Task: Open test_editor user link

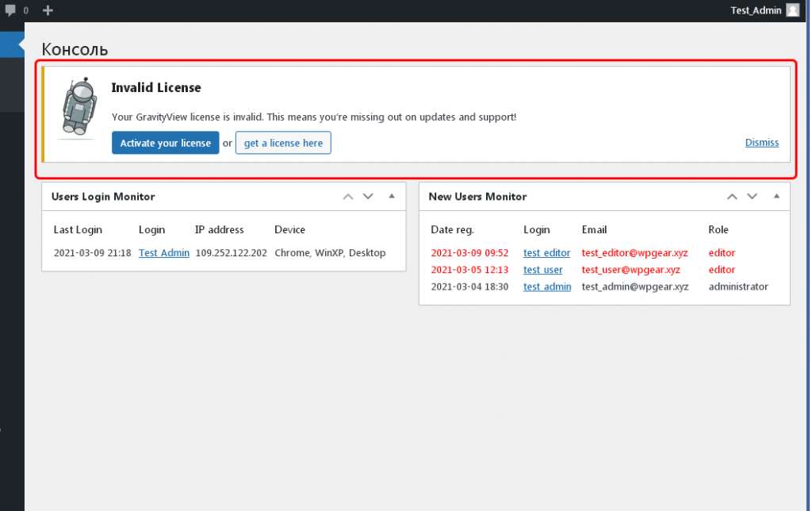Action: (546, 253)
